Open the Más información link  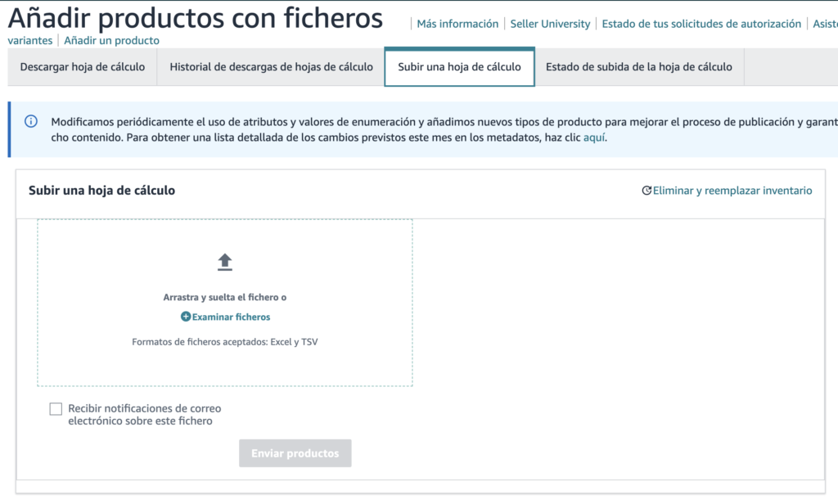[457, 24]
